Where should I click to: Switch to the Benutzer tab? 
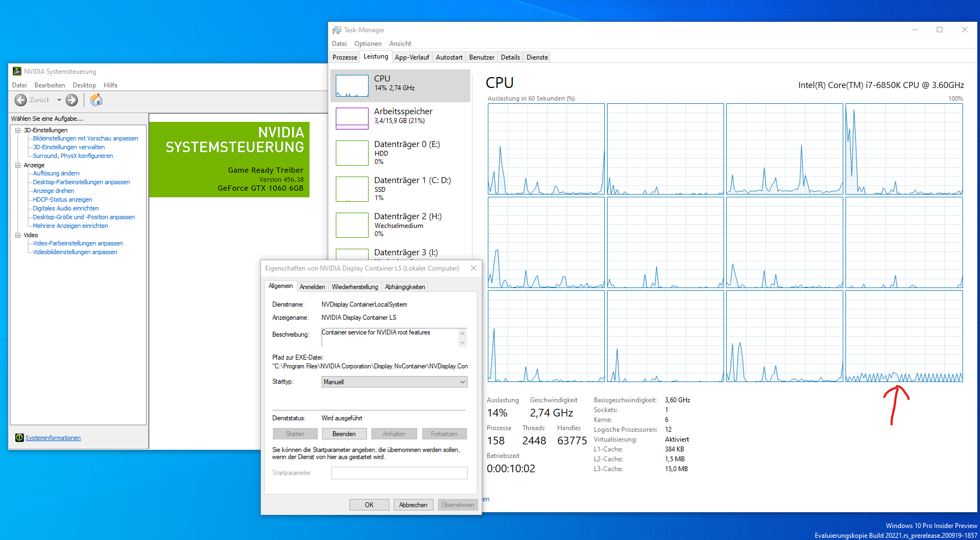pyautogui.click(x=482, y=57)
